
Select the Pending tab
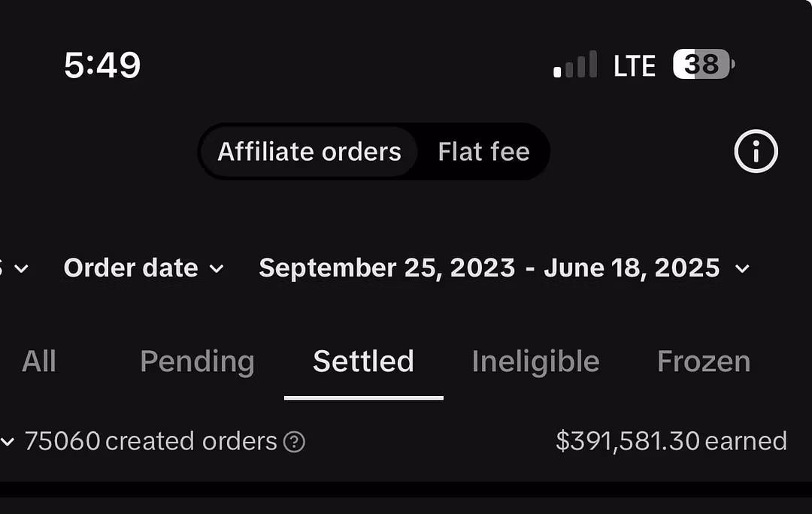197,361
